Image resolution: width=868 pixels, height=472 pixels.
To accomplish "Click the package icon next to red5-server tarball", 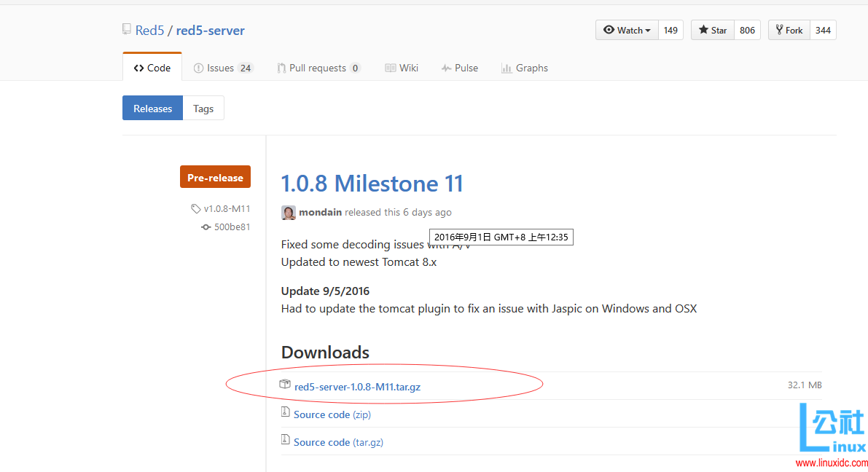I will tap(285, 385).
